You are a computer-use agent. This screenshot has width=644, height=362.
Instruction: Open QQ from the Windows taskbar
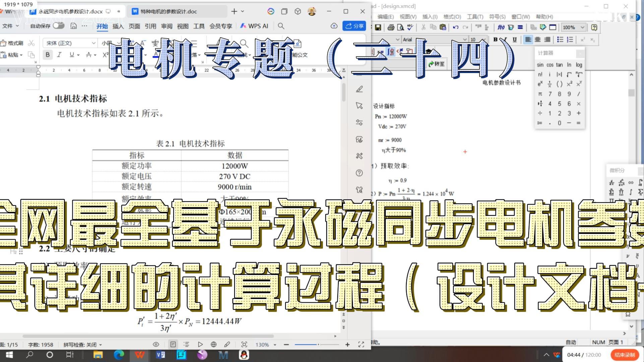click(244, 355)
